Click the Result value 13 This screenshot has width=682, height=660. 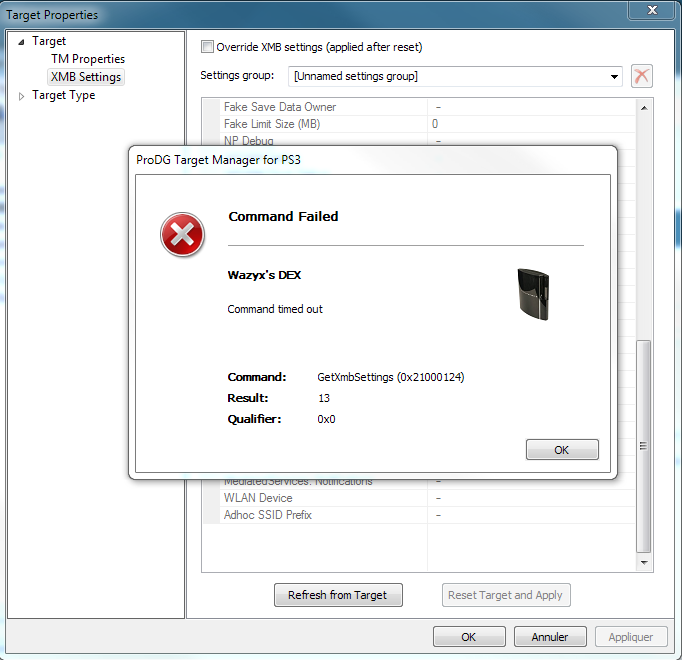(324, 398)
